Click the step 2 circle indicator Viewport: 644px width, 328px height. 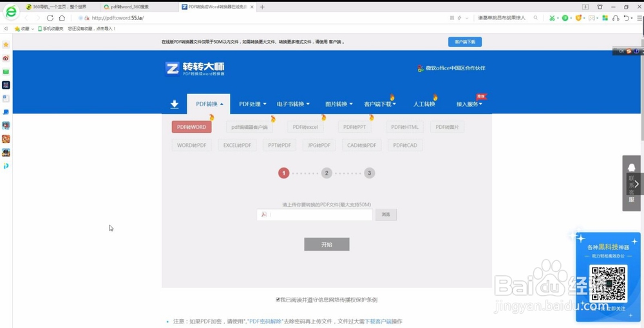pyautogui.click(x=327, y=173)
